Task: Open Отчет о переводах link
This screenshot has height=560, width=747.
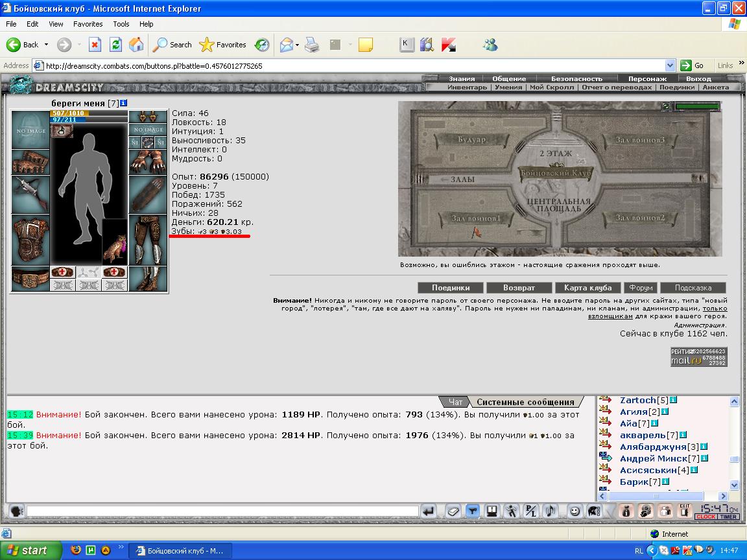Action: (x=617, y=87)
